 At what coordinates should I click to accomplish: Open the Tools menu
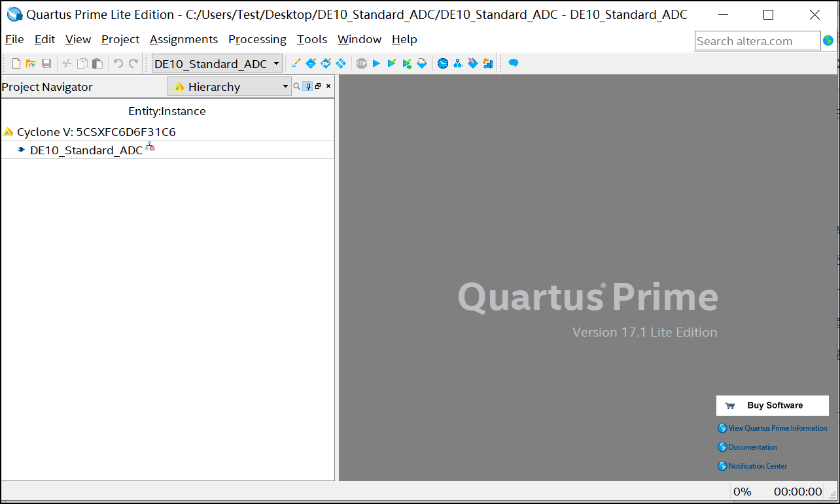(312, 39)
